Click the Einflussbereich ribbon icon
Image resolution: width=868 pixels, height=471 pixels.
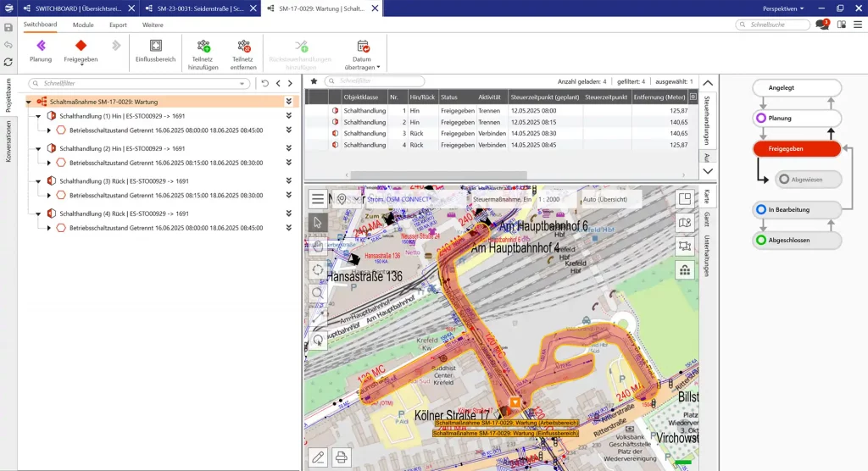coord(155,46)
